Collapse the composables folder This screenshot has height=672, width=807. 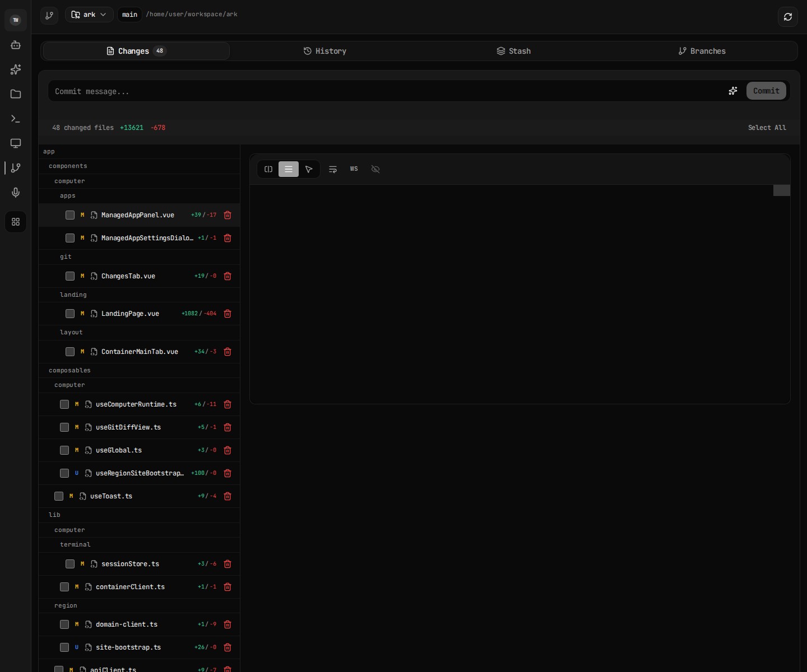point(69,370)
